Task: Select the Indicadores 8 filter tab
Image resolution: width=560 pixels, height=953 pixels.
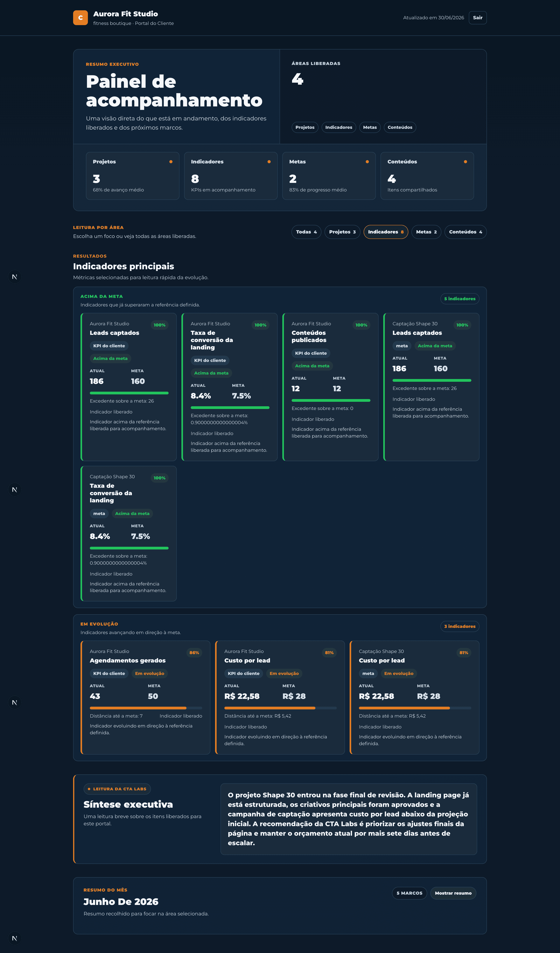Action: coord(386,232)
